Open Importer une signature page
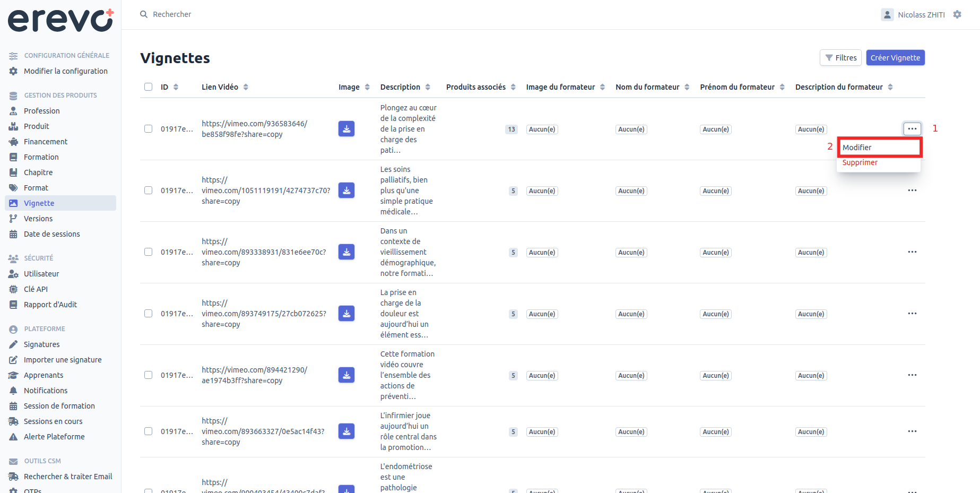The width and height of the screenshot is (980, 493). click(x=63, y=360)
